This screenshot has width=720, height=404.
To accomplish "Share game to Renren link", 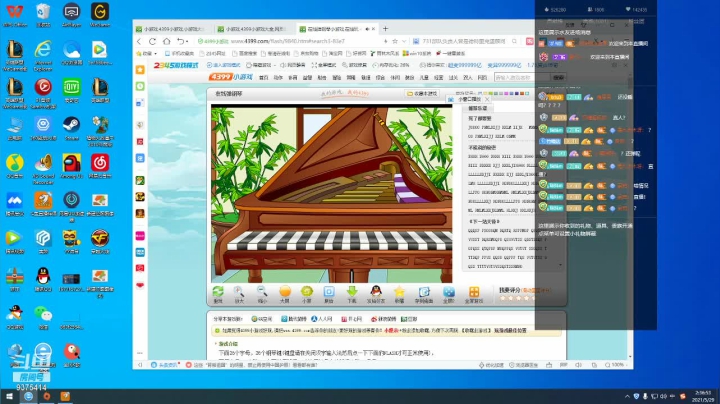I will pos(321,319).
